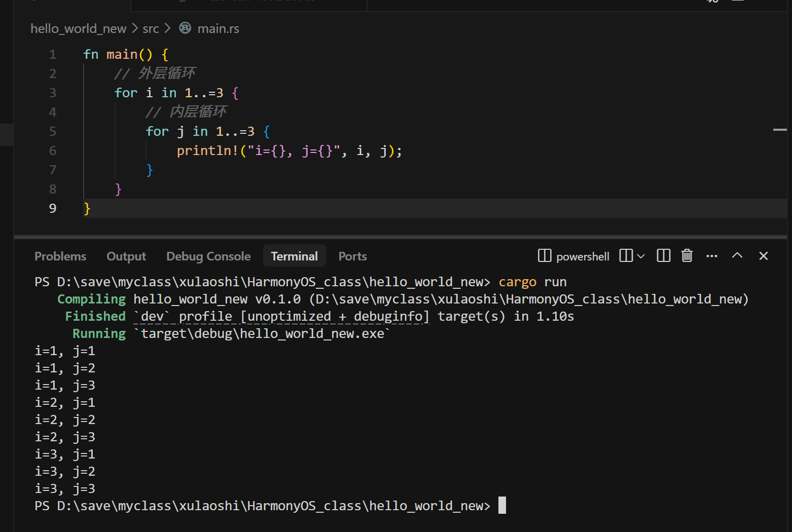Image resolution: width=792 pixels, height=532 pixels.
Task: Select the Ports tab
Action: tap(352, 256)
